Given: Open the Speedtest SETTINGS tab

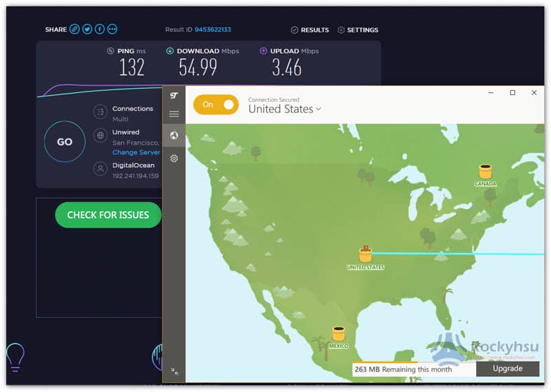Looking at the screenshot, I should coord(357,30).
